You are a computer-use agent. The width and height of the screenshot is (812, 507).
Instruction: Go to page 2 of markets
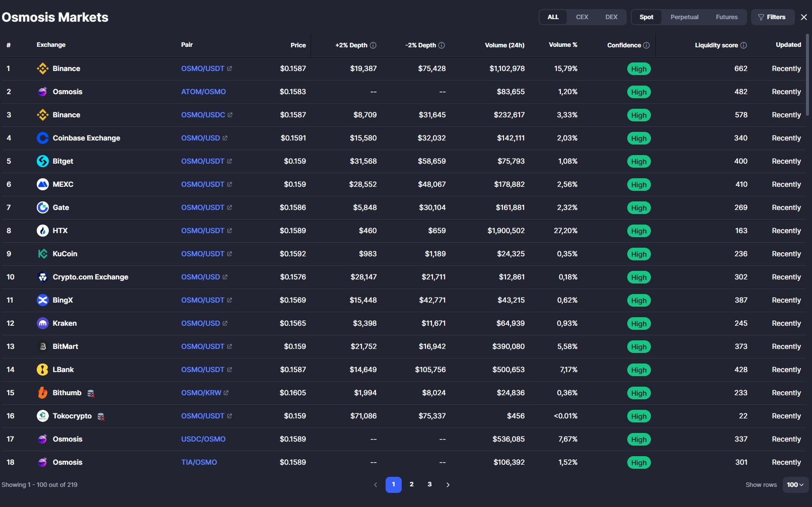[x=412, y=484]
